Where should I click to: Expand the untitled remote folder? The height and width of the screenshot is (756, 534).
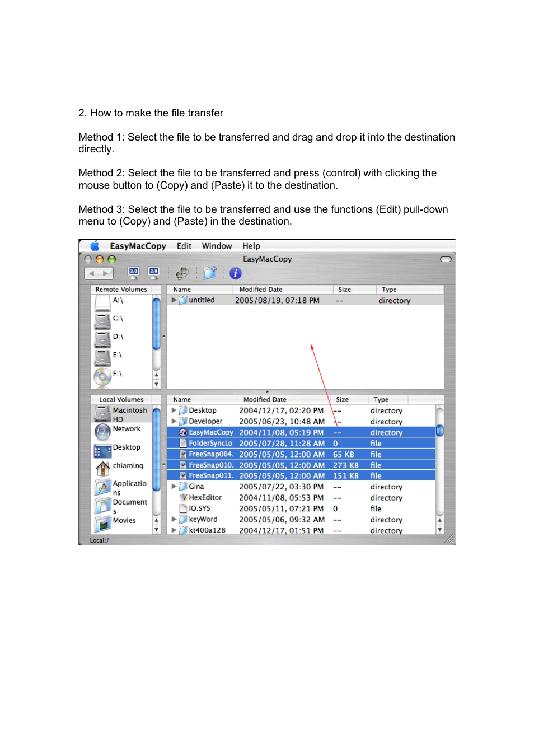point(174,300)
